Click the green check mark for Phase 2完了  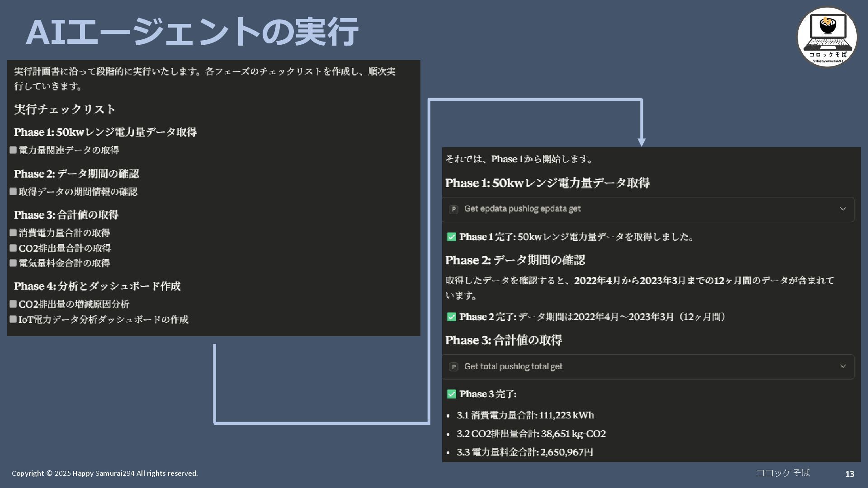pos(451,317)
